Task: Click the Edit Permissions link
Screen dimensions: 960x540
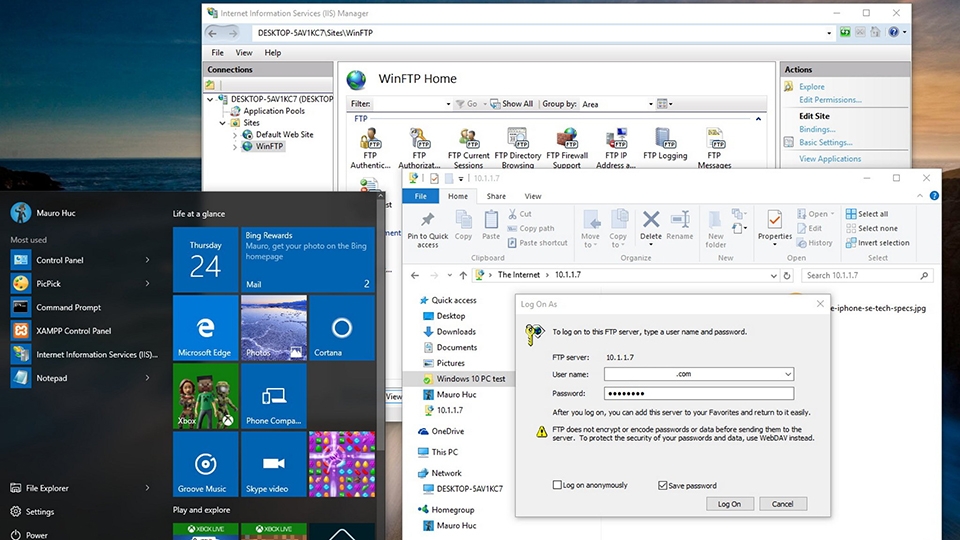Action: (x=829, y=100)
